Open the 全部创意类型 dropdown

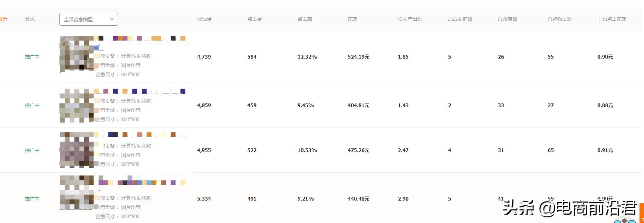coord(88,19)
